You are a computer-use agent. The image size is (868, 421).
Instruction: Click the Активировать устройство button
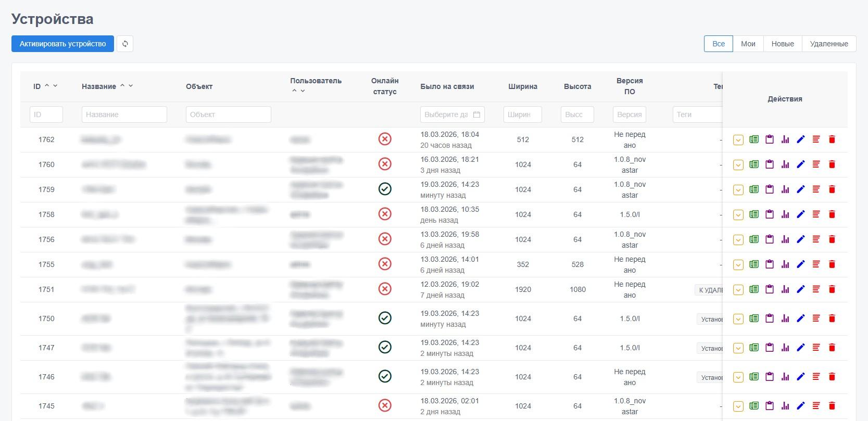point(62,44)
